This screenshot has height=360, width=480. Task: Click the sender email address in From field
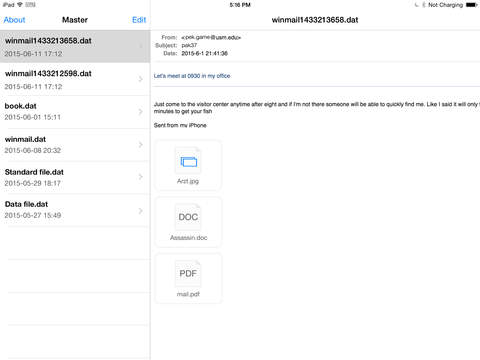(x=211, y=37)
